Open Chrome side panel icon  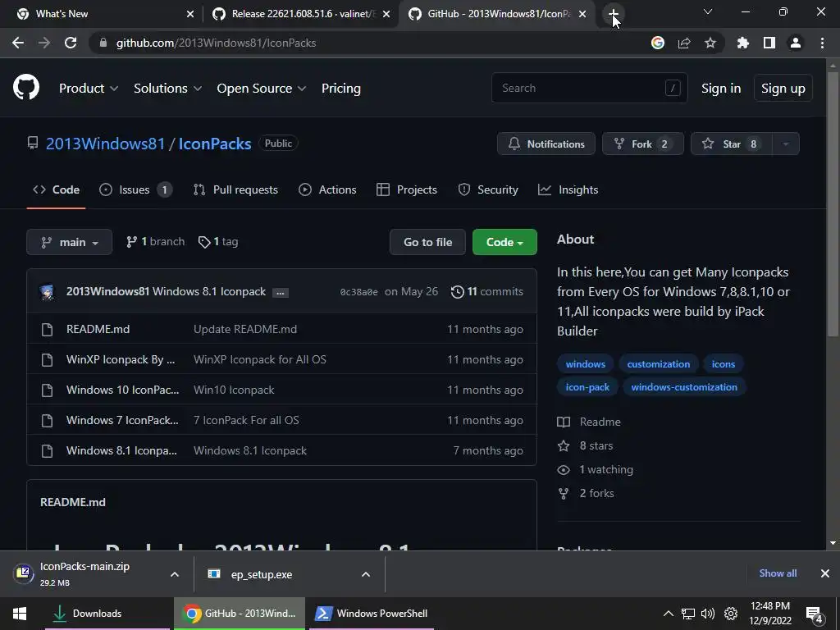pyautogui.click(x=769, y=43)
